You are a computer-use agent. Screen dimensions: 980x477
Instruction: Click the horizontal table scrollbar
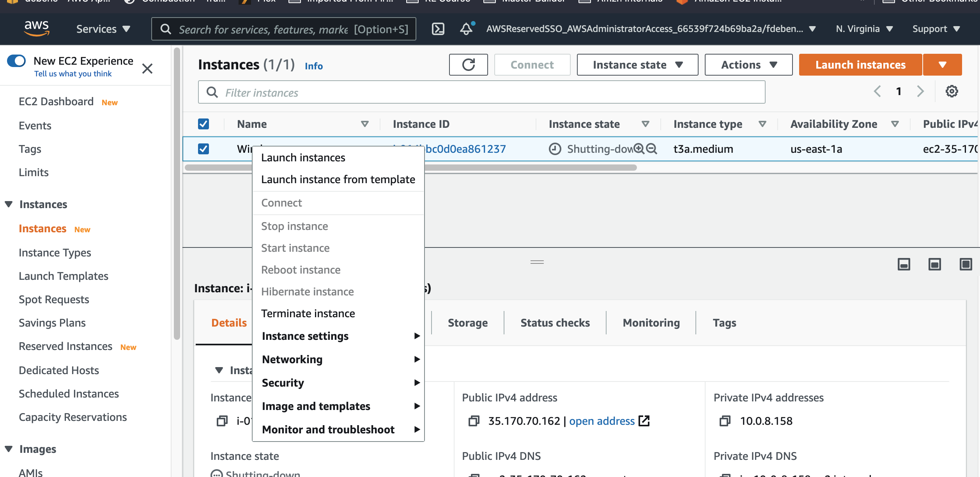(x=411, y=168)
